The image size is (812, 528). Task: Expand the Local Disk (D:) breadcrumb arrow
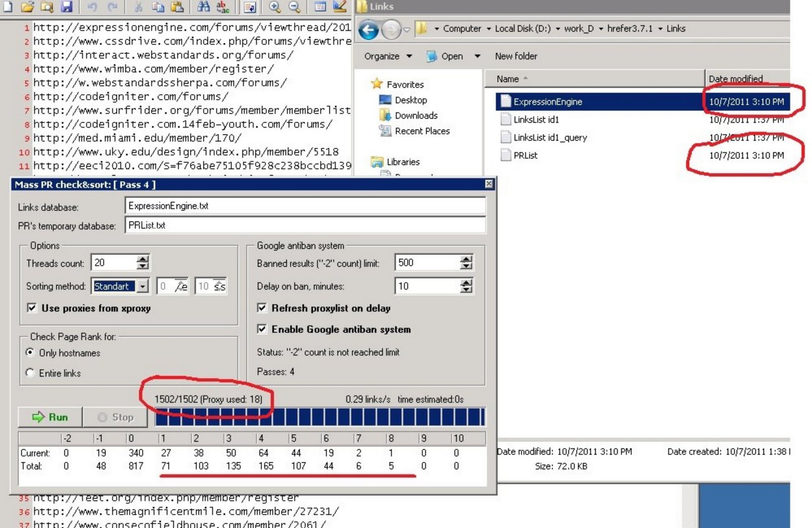point(558,28)
